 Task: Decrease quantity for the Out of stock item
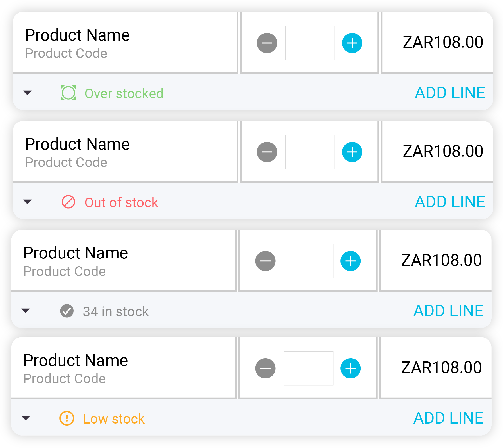(267, 152)
